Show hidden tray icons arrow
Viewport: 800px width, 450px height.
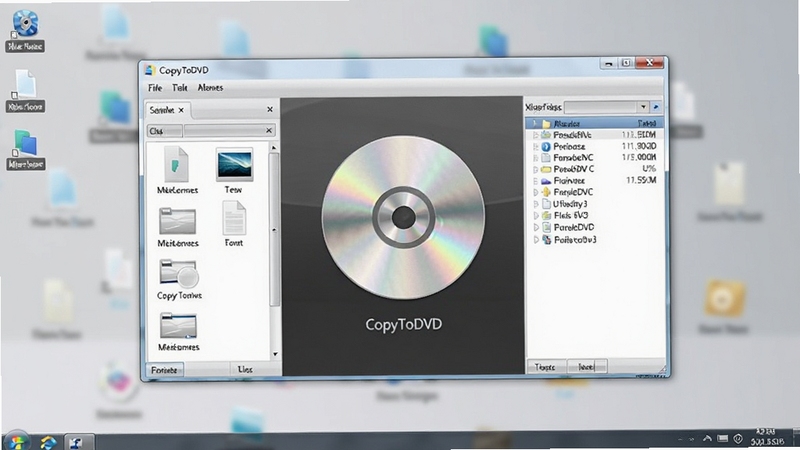point(707,438)
